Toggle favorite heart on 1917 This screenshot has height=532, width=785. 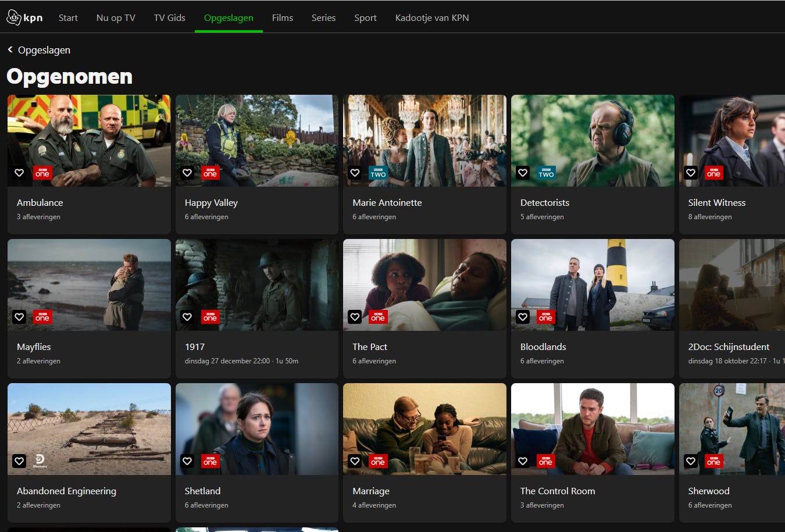[187, 317]
